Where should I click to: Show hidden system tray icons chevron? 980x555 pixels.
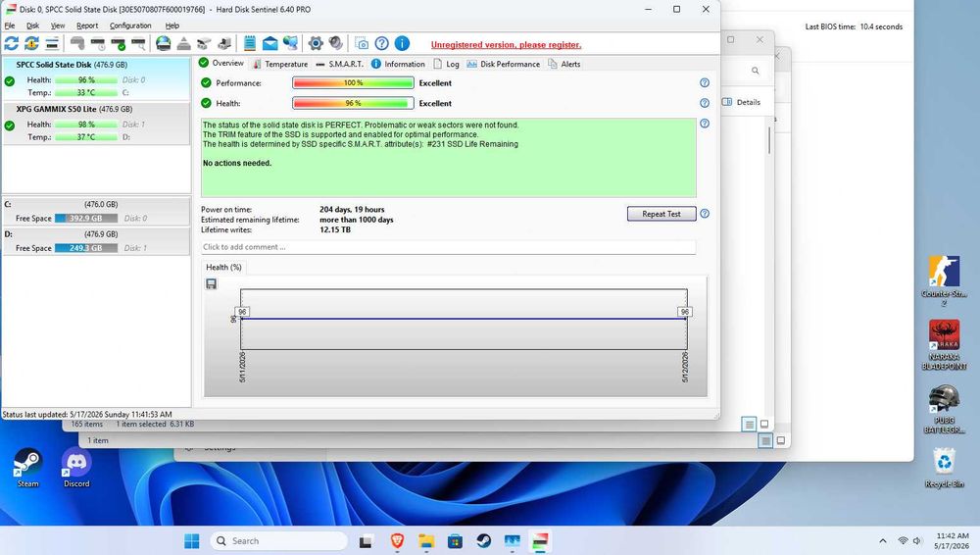point(883,540)
